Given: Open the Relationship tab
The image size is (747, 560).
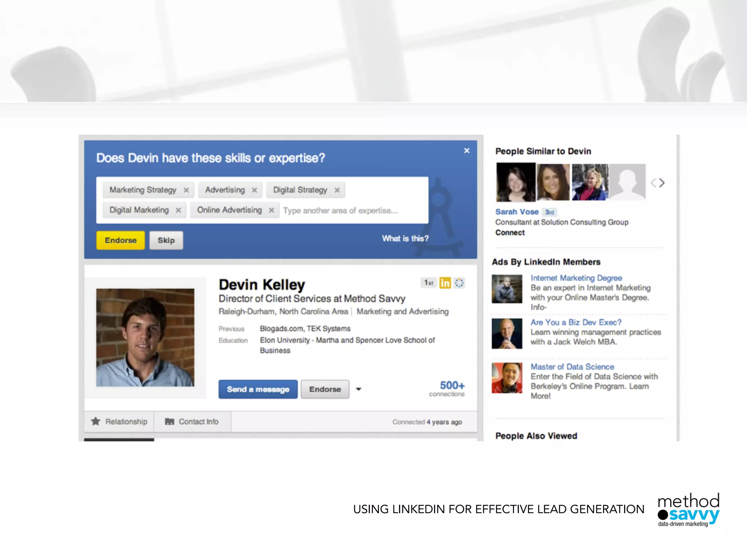Looking at the screenshot, I should pyautogui.click(x=119, y=421).
